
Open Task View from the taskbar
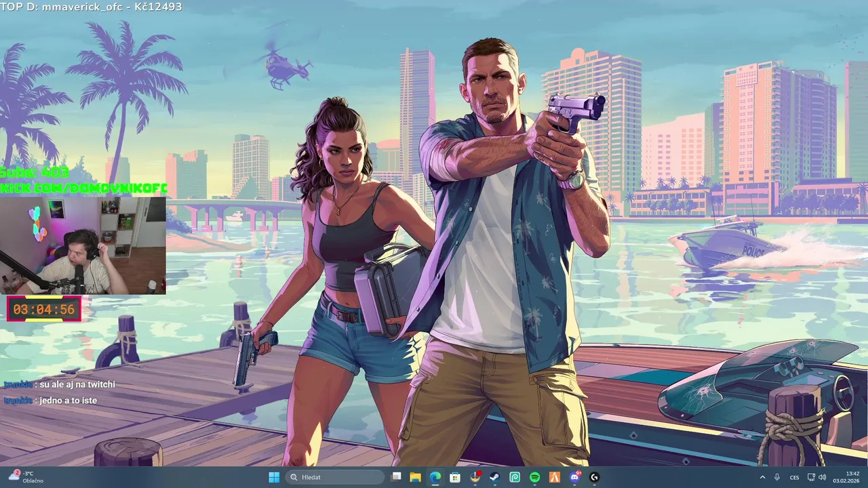[397, 477]
